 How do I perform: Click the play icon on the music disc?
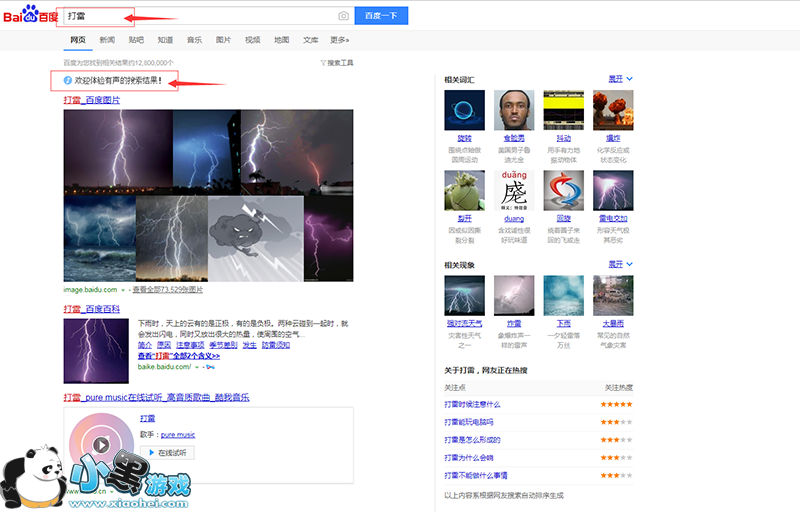101,445
